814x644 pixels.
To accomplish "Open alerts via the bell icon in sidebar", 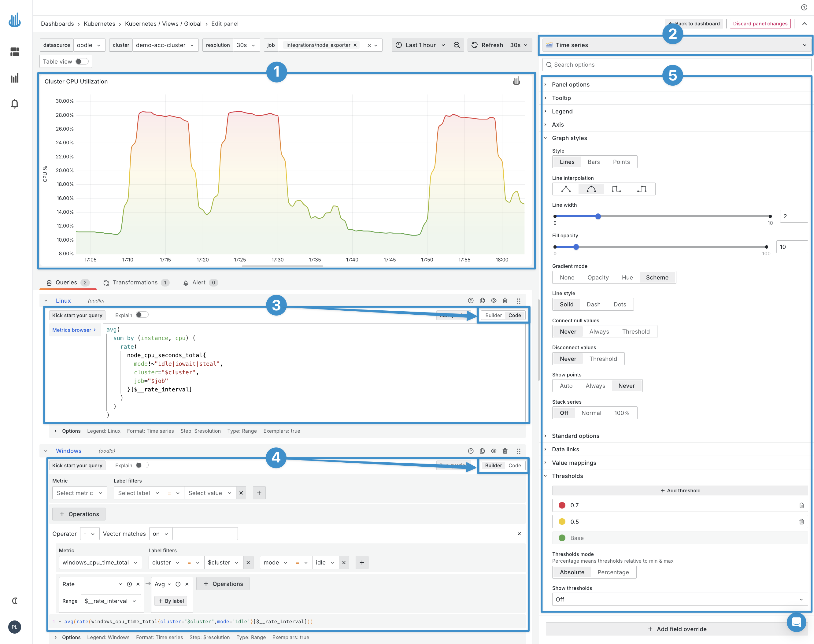I will pos(14,104).
